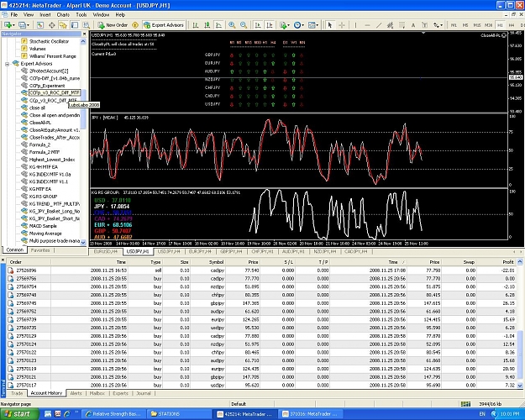
Task: Open the Indicators list dropdown
Action: [289, 25]
